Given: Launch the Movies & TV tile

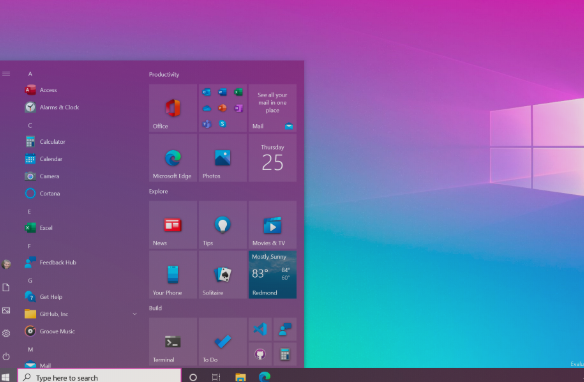Looking at the screenshot, I should point(273,225).
